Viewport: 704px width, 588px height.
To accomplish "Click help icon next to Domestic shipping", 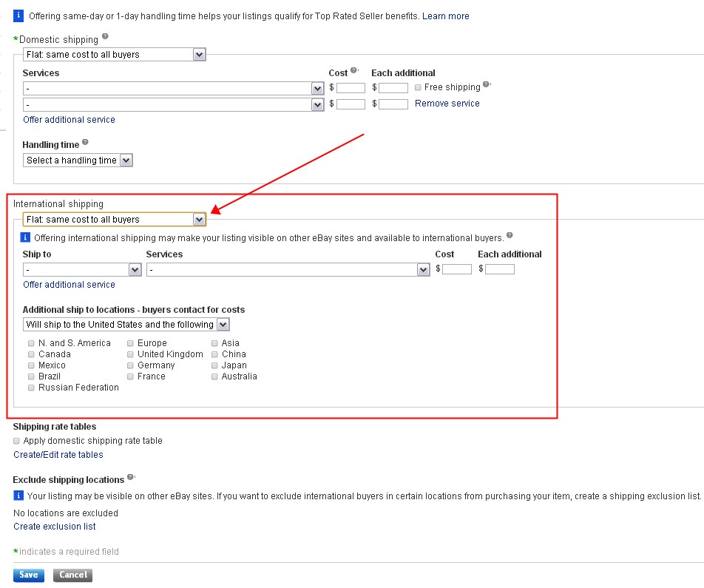I will [105, 36].
